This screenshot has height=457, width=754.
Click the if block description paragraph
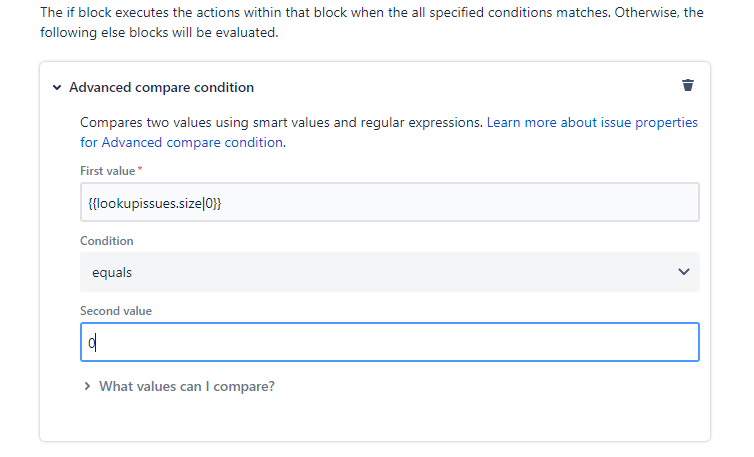click(x=371, y=22)
